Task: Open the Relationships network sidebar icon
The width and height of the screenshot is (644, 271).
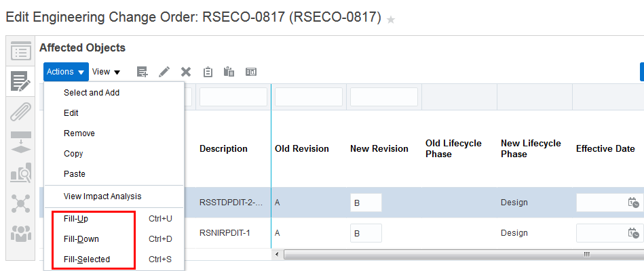Action: click(x=21, y=203)
